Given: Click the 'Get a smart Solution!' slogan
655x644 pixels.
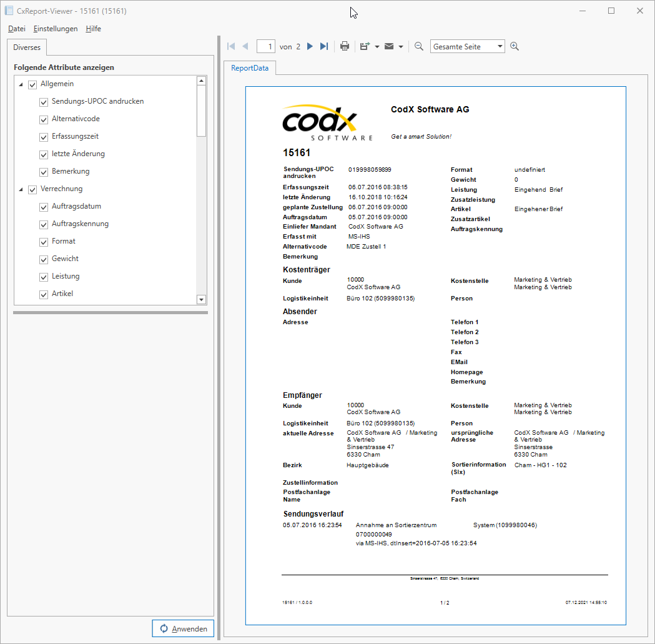Looking at the screenshot, I should 421,137.
